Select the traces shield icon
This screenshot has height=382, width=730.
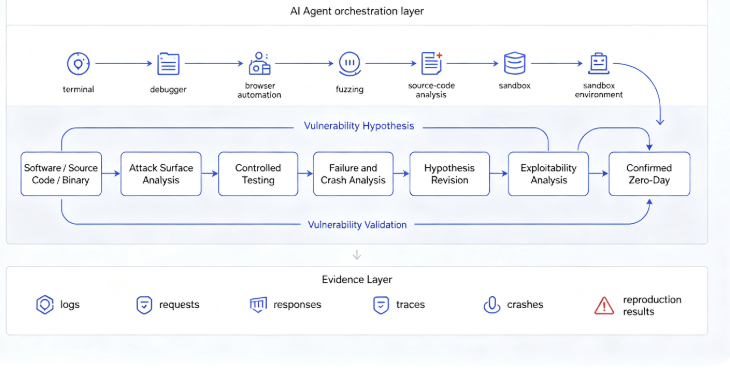(381, 305)
